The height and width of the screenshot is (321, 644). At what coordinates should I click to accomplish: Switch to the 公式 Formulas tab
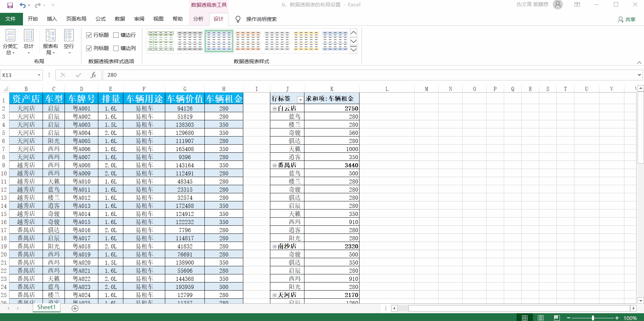click(x=101, y=19)
